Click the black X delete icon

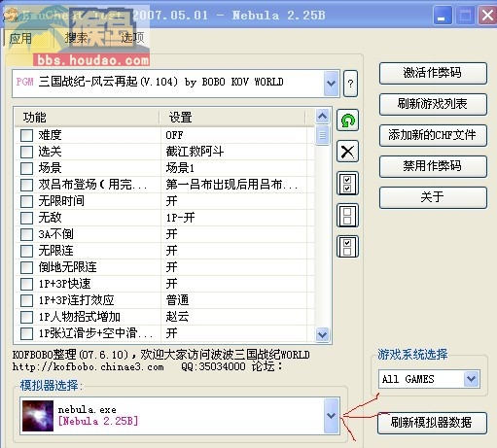(347, 152)
